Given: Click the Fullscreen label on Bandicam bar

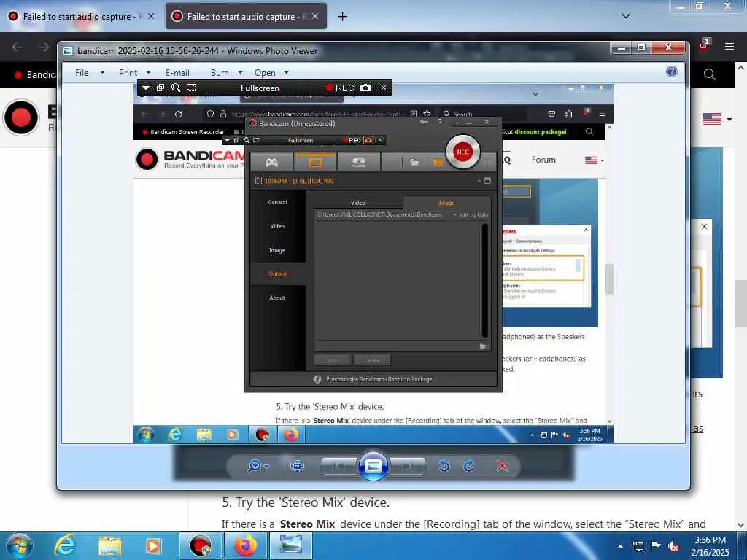Looking at the screenshot, I should click(260, 88).
